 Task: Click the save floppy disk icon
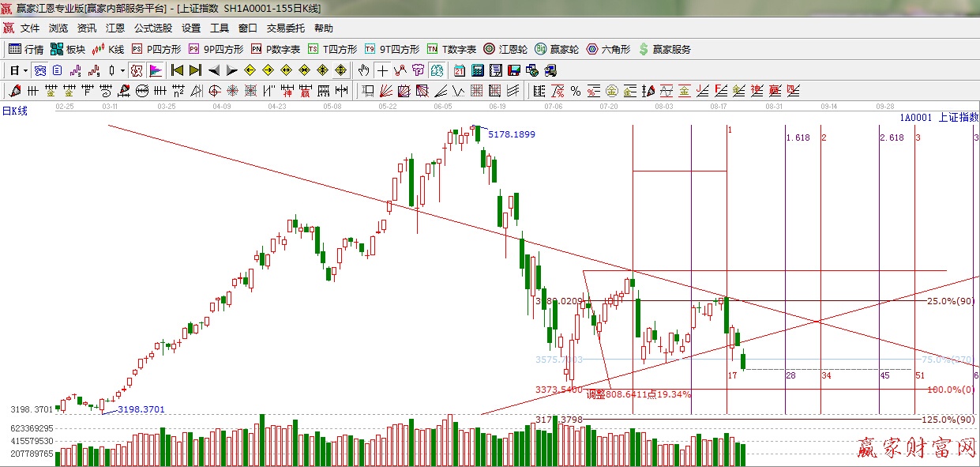click(x=515, y=70)
